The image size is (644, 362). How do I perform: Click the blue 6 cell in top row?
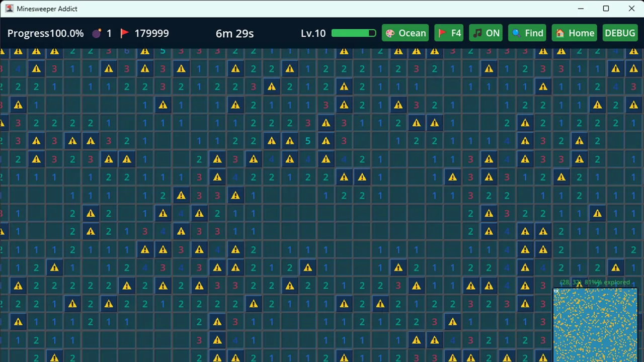tap(127, 51)
